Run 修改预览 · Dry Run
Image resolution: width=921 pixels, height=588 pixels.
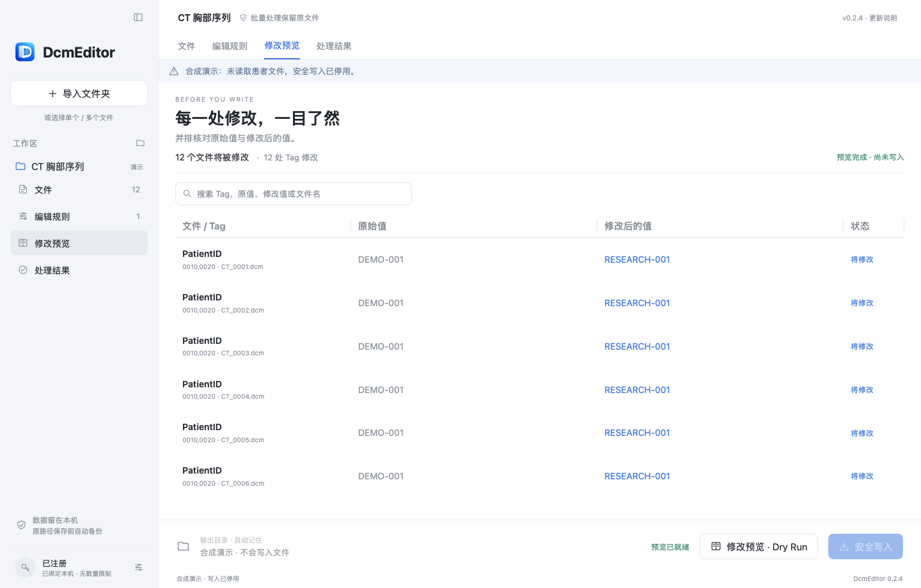759,546
